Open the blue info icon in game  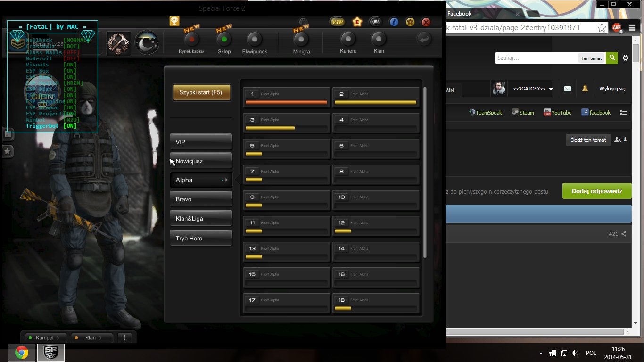pos(394,22)
